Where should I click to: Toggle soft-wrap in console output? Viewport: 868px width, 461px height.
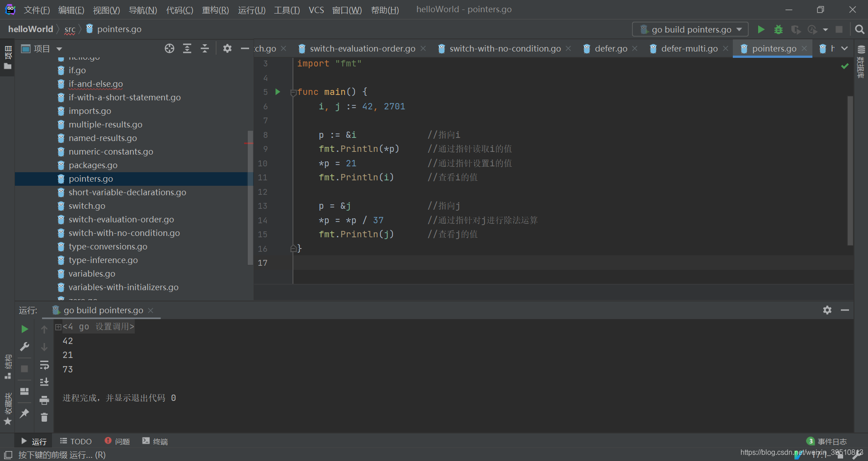tap(44, 365)
